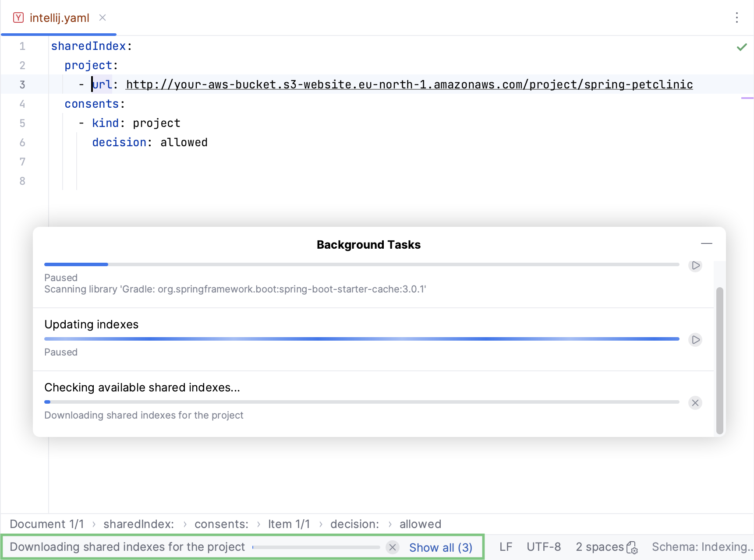Select the intellij.yaml editor tab

(x=59, y=18)
